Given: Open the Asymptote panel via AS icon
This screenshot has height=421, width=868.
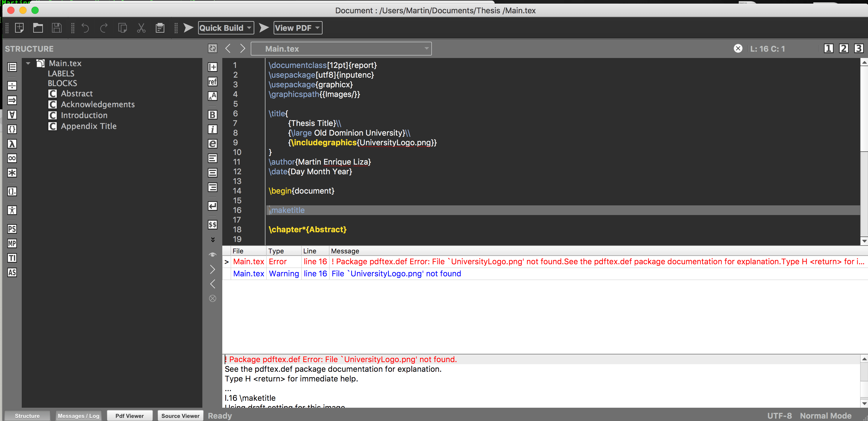Looking at the screenshot, I should pos(12,272).
